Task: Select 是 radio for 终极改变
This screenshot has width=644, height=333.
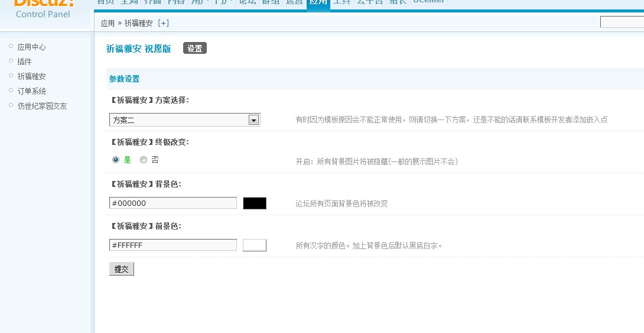Action: point(116,160)
